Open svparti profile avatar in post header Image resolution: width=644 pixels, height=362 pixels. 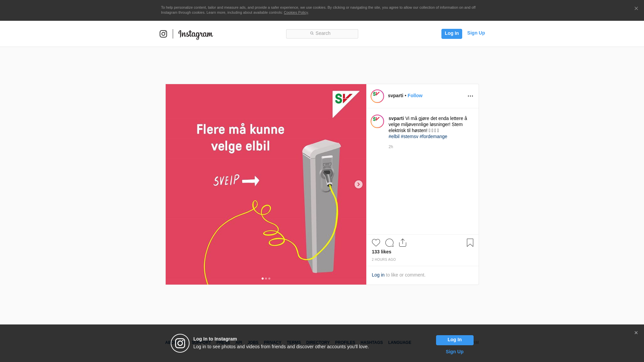[x=377, y=96]
